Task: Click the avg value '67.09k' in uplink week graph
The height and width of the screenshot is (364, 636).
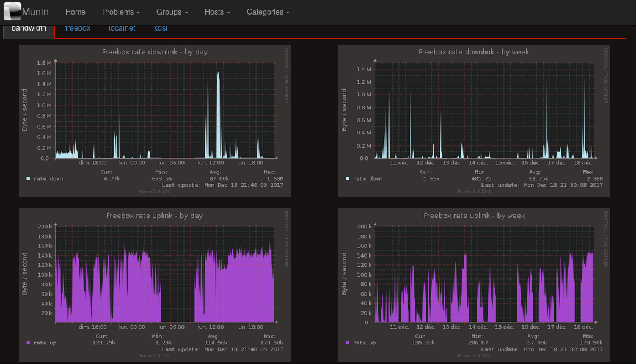Action: point(537,343)
